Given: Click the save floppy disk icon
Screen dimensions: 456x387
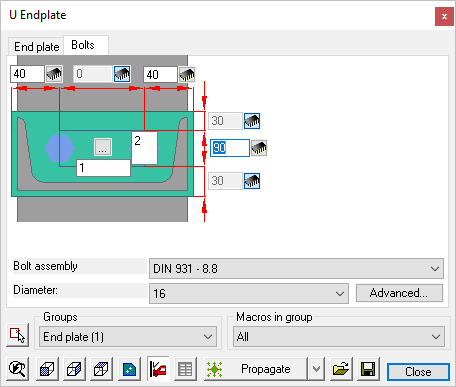Looking at the screenshot, I should coord(368,369).
